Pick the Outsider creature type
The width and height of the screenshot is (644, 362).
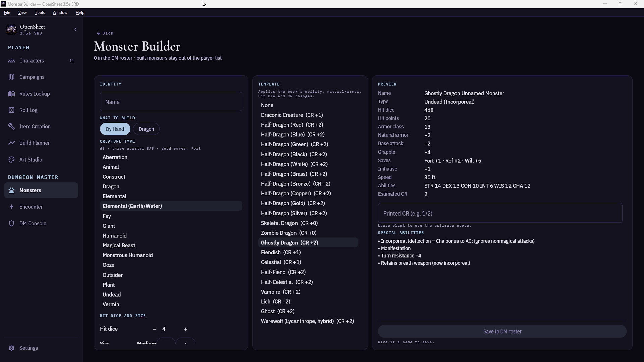pyautogui.click(x=171, y=275)
